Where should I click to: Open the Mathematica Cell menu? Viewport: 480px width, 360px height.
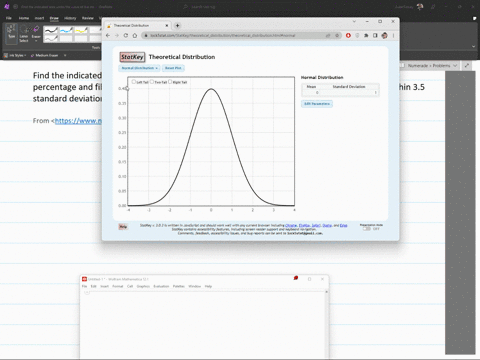(130, 286)
